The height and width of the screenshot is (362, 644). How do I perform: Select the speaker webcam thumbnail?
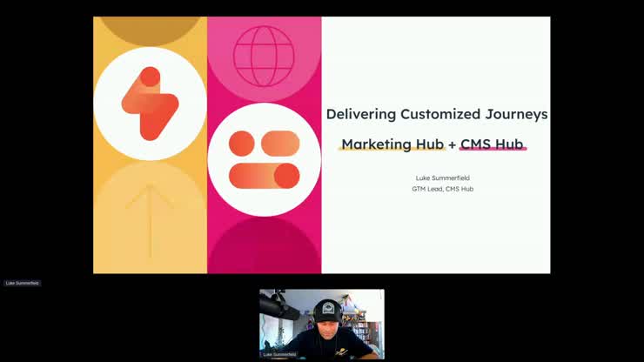pyautogui.click(x=321, y=324)
